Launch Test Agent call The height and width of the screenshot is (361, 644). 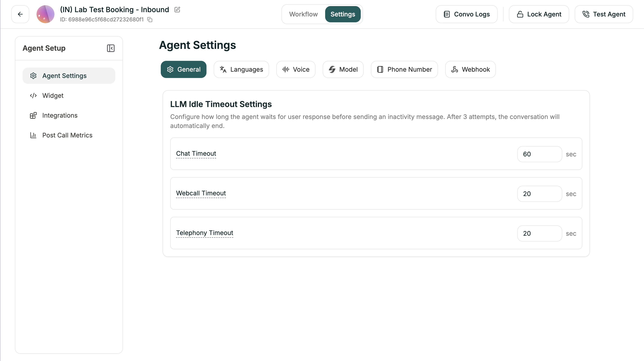[x=603, y=14]
